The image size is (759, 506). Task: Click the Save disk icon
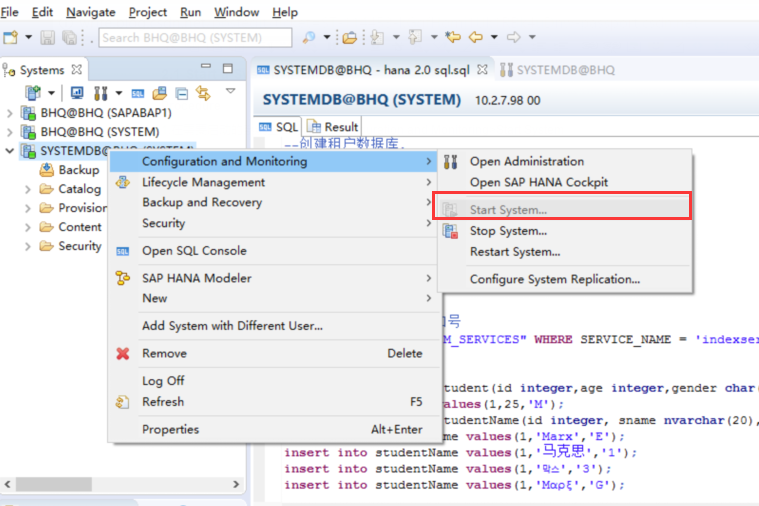(47, 37)
